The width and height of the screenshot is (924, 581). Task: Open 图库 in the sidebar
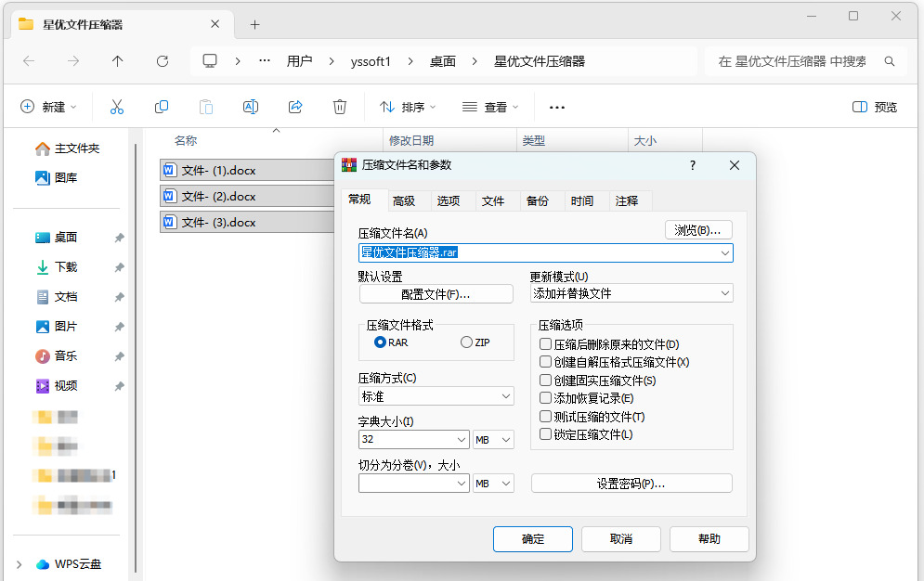(56, 178)
